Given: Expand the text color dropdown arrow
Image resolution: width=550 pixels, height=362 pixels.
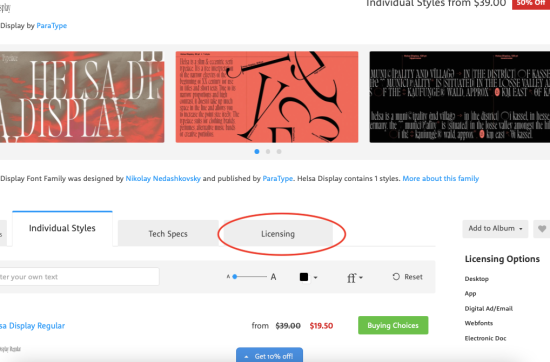Looking at the screenshot, I should [x=315, y=277].
